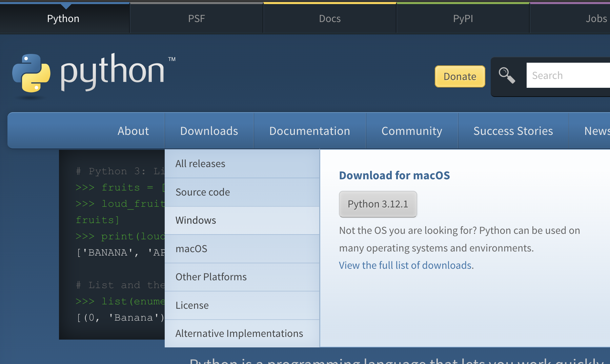Open the Success Stories navigation menu
This screenshot has width=610, height=364.
pos(513,131)
